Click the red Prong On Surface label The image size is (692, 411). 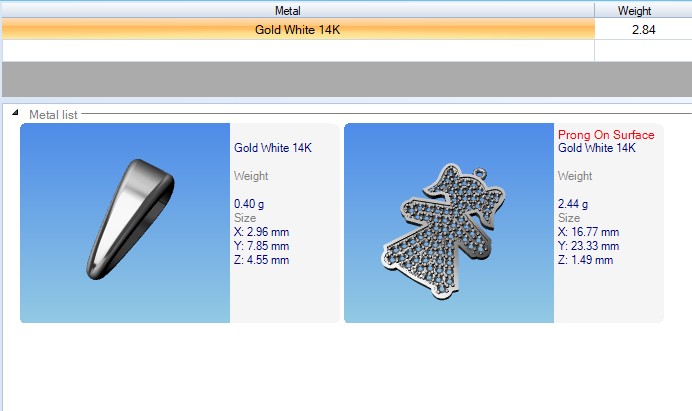pyautogui.click(x=605, y=135)
